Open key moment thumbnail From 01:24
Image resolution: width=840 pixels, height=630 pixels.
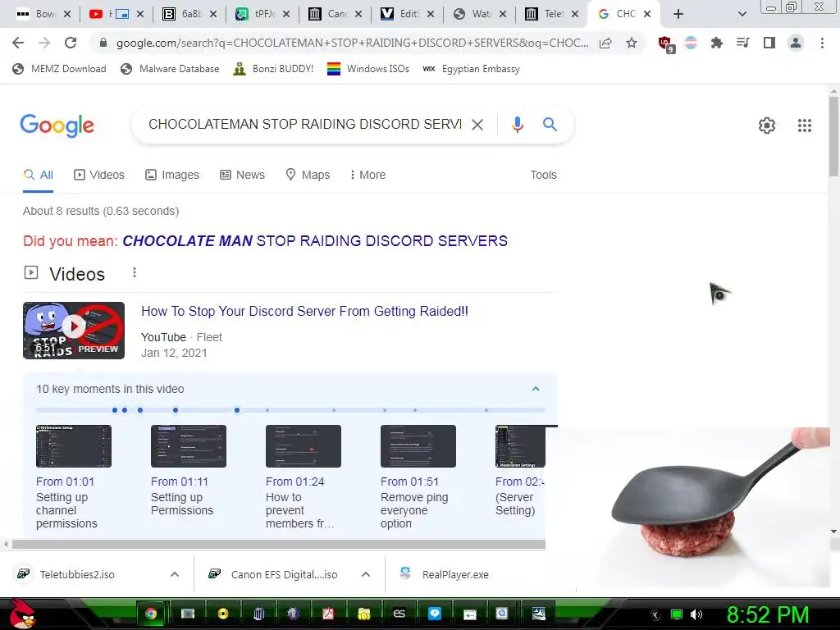pyautogui.click(x=304, y=446)
